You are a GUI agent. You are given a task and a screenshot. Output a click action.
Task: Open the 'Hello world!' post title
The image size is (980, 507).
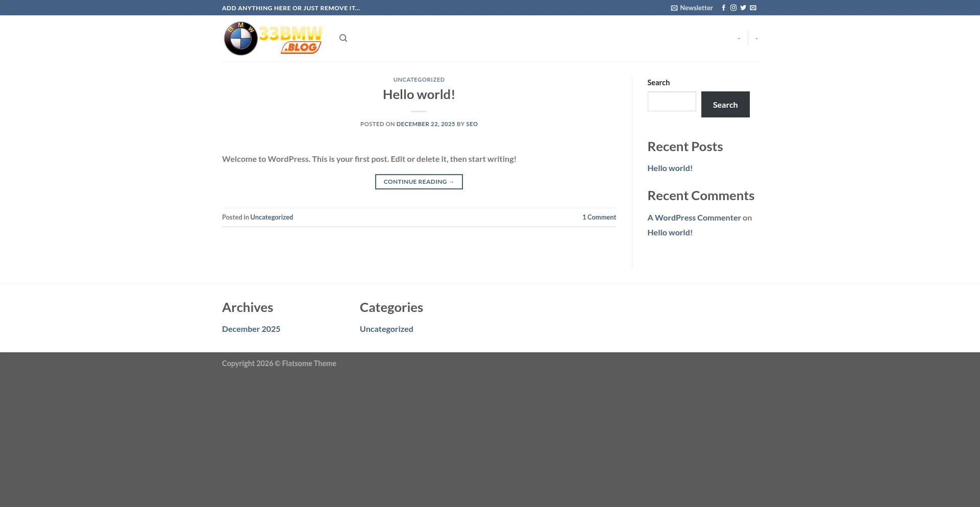[x=419, y=94]
